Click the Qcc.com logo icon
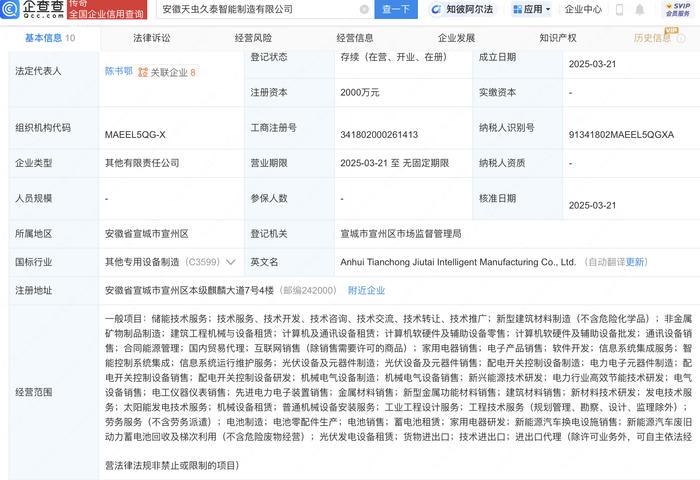Screen dimensions: 700x480 9,9
